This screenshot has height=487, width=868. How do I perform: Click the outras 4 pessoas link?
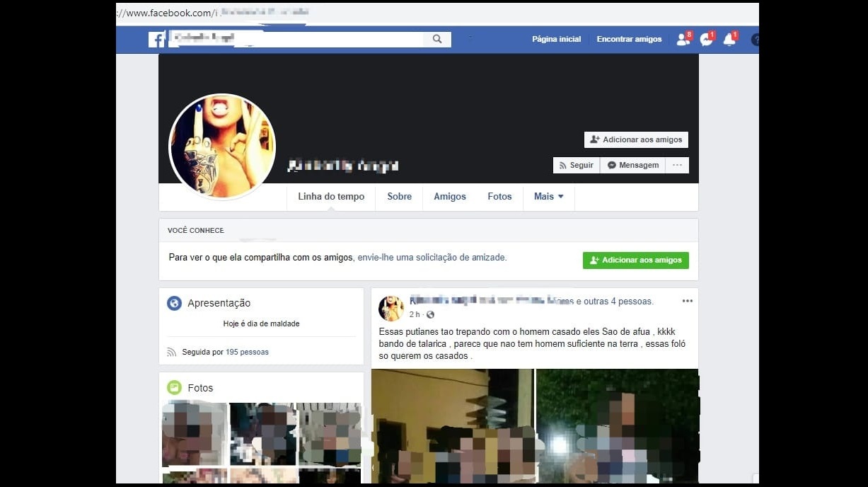(x=618, y=302)
